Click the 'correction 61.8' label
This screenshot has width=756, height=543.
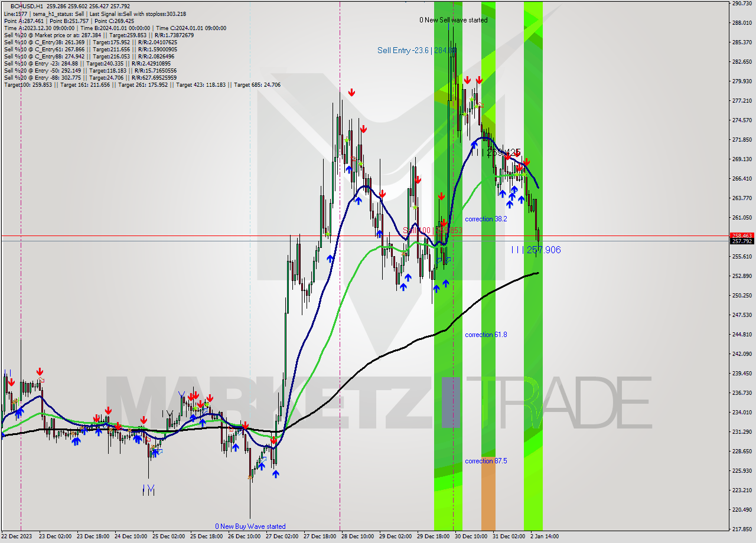(485, 335)
